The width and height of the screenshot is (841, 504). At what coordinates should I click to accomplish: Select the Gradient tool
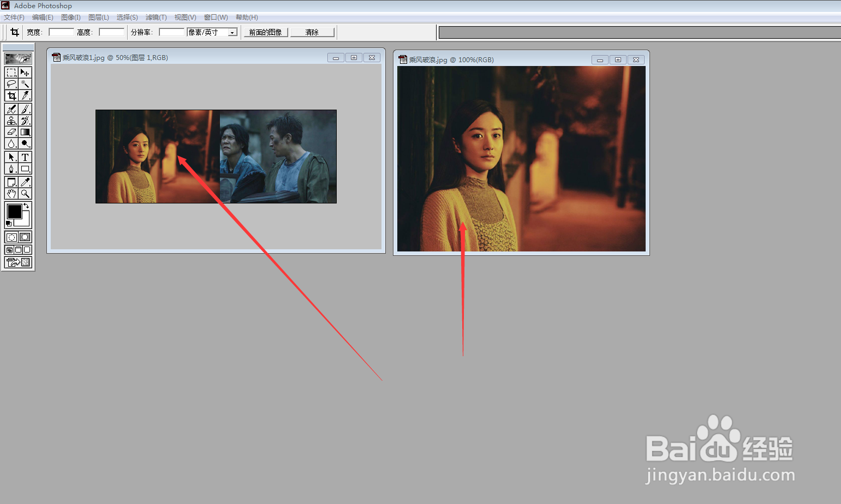point(25,132)
